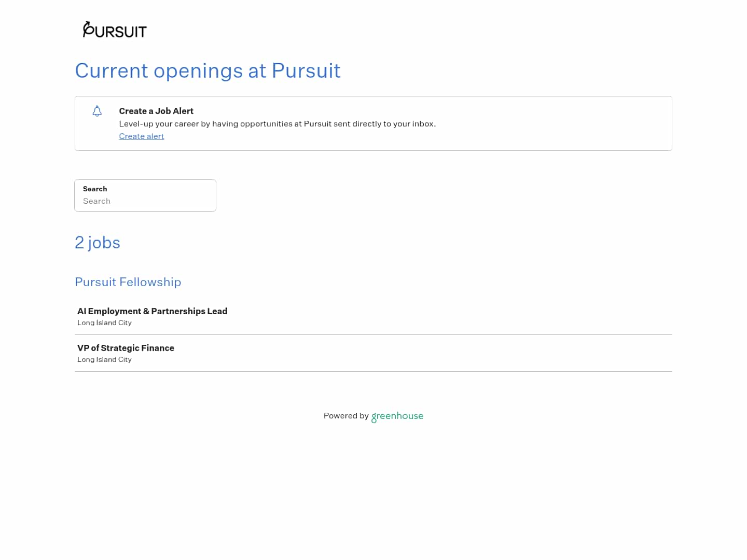Click the Pursuit logo at top
The image size is (747, 560).
point(115,30)
